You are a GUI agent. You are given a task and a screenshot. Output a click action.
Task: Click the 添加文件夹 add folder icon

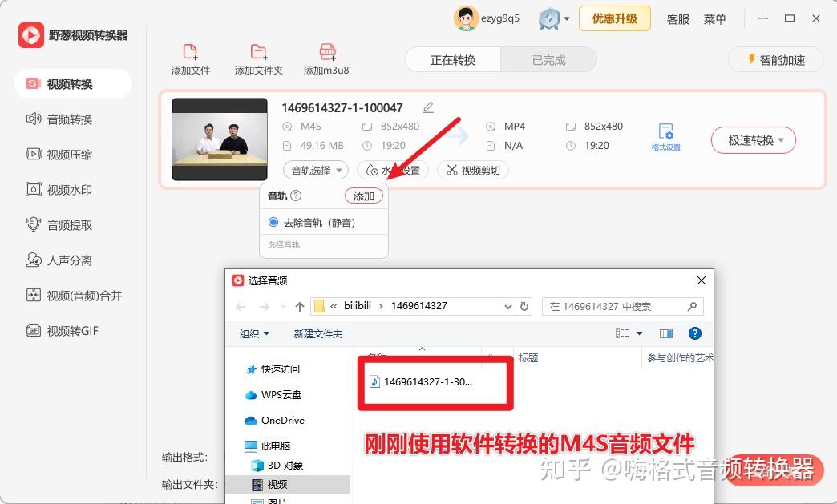259,52
